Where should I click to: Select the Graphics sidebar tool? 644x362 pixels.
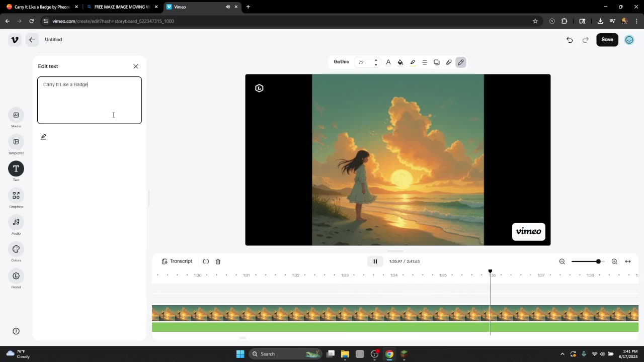point(16,196)
